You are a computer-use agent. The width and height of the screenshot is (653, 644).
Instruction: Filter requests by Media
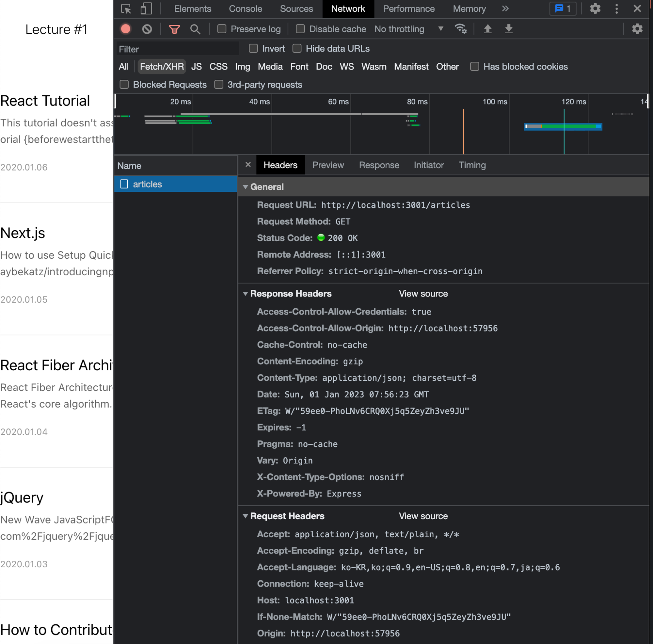pos(270,67)
